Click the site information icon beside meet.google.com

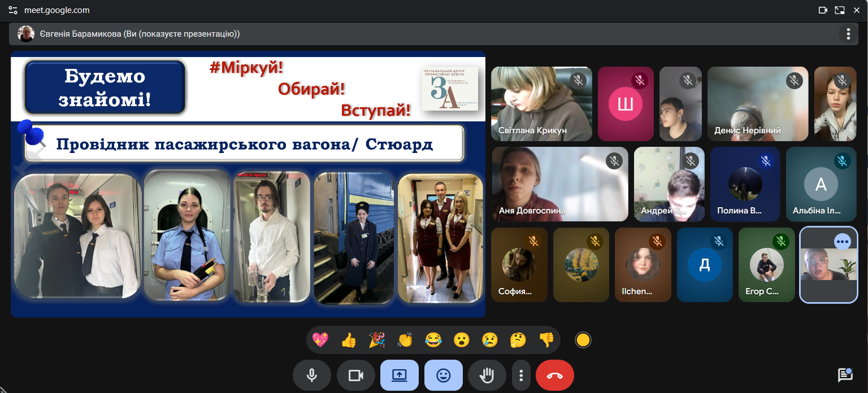12,10
